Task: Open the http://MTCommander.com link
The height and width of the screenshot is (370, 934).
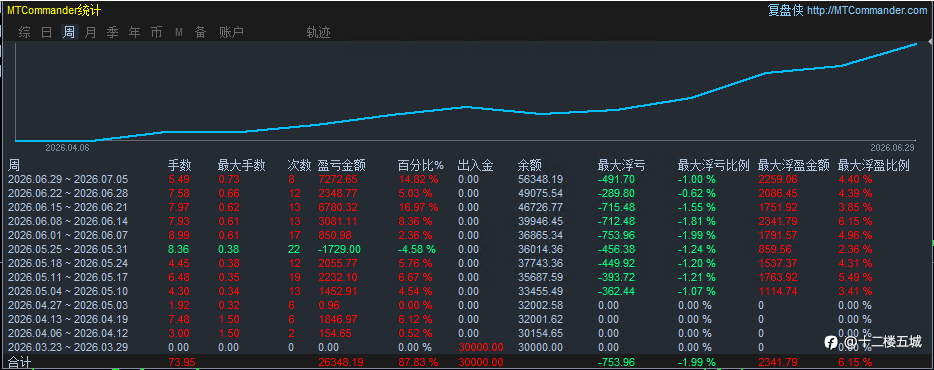Action: (x=868, y=11)
